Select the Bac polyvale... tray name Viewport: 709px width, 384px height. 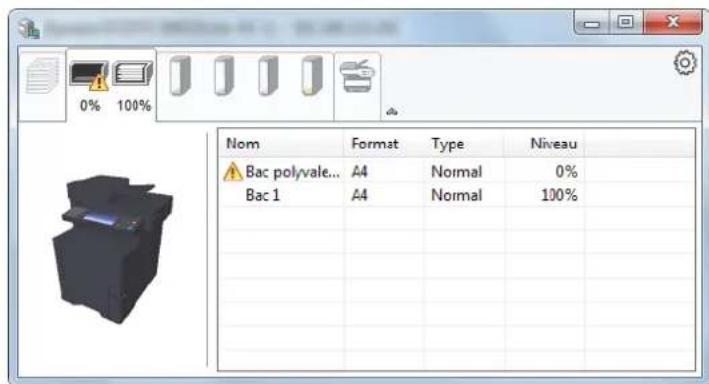[292, 172]
